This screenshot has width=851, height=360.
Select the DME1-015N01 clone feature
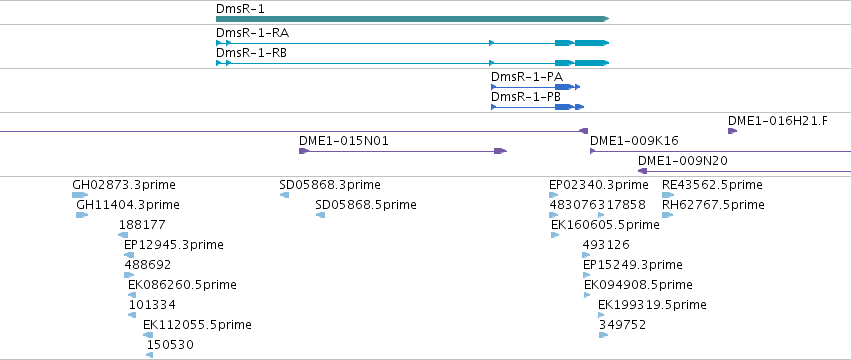click(x=403, y=151)
